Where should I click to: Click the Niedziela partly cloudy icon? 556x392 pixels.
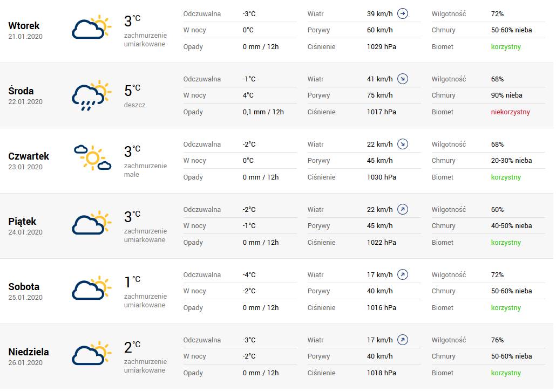[91, 353]
